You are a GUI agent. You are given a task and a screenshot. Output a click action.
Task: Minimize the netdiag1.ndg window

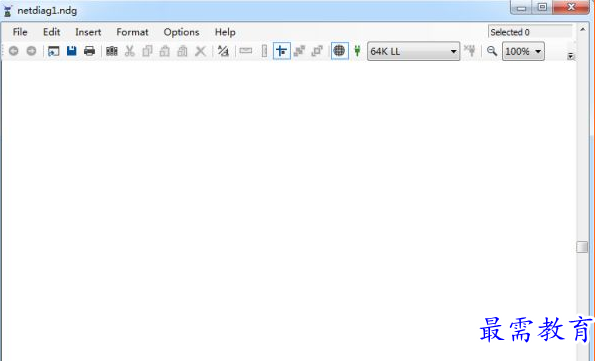point(521,8)
